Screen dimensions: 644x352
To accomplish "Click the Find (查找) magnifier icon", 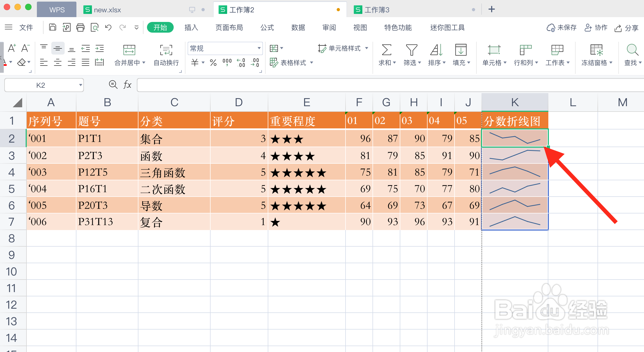I will coord(632,50).
